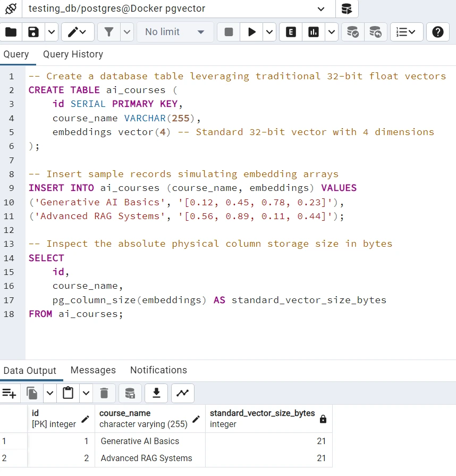The height and width of the screenshot is (476, 456).
Task: Click the new query tool database icon
Action: [347, 9]
